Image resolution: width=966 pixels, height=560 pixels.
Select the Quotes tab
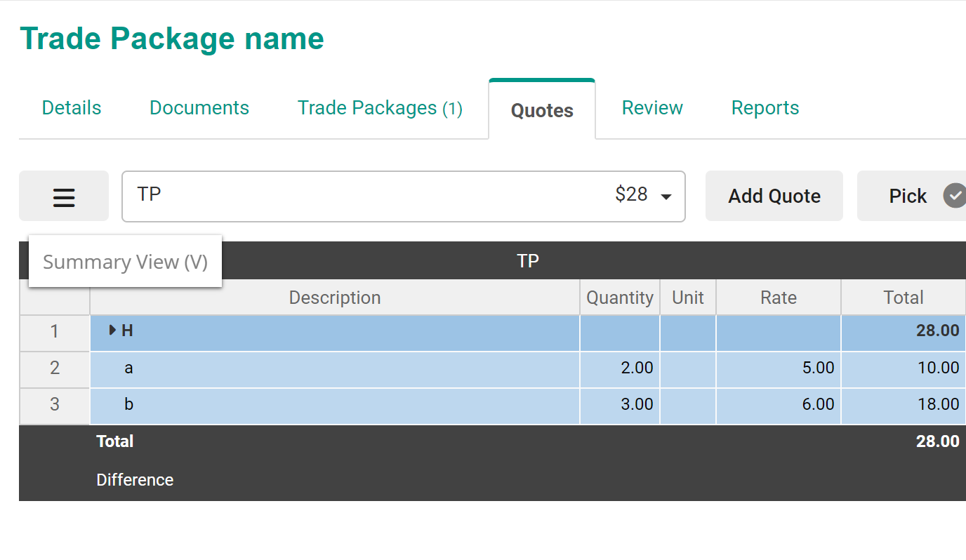click(542, 110)
